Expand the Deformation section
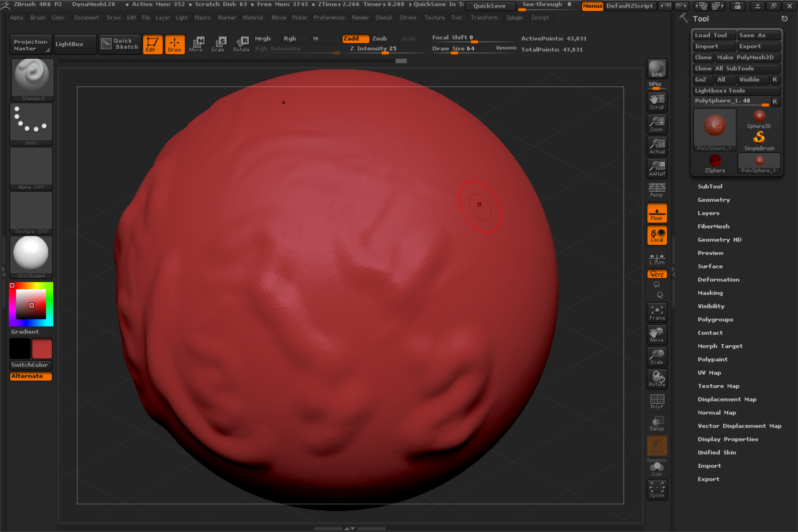 click(x=718, y=279)
